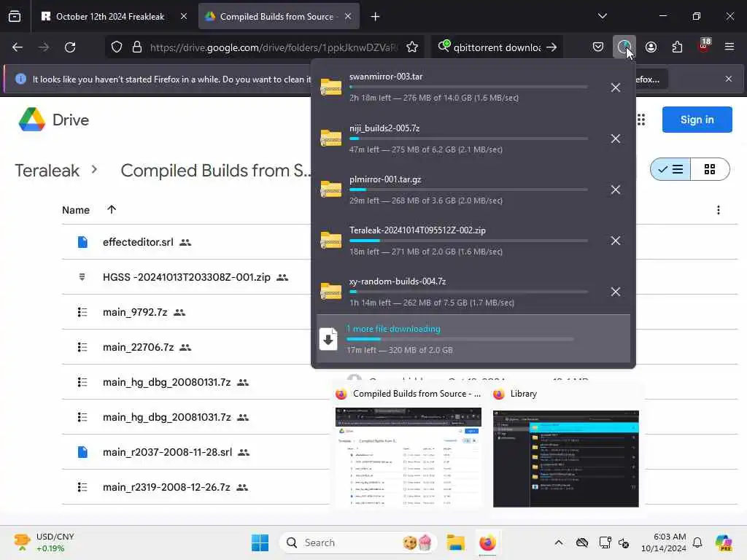The image size is (747, 560).
Task: Open Firefox account icon
Action: click(x=651, y=47)
